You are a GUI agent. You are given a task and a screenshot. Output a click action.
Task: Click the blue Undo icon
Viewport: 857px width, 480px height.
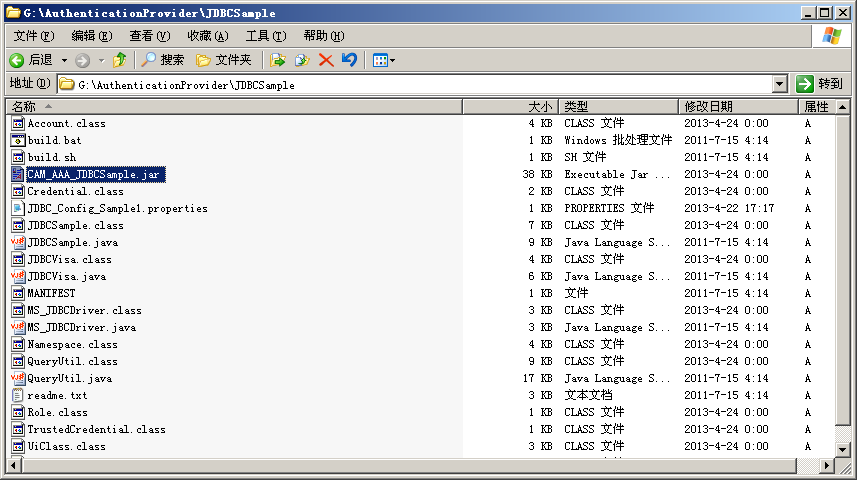click(x=349, y=60)
